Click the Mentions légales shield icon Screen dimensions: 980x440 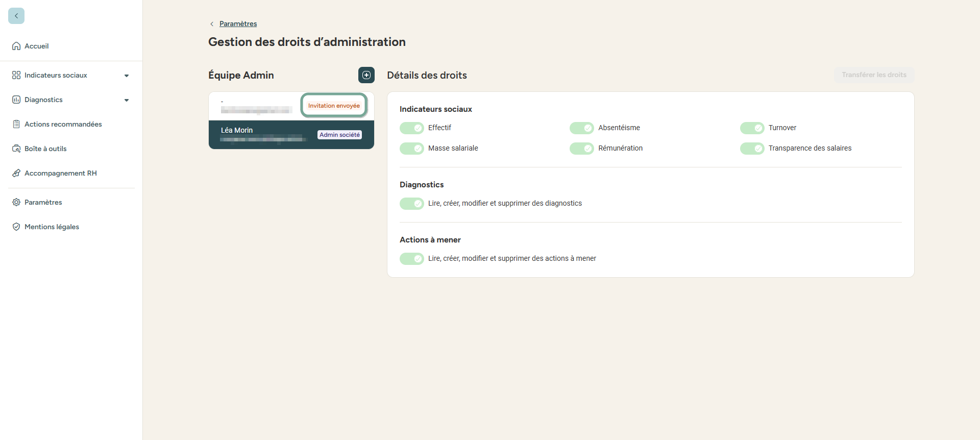[16, 227]
